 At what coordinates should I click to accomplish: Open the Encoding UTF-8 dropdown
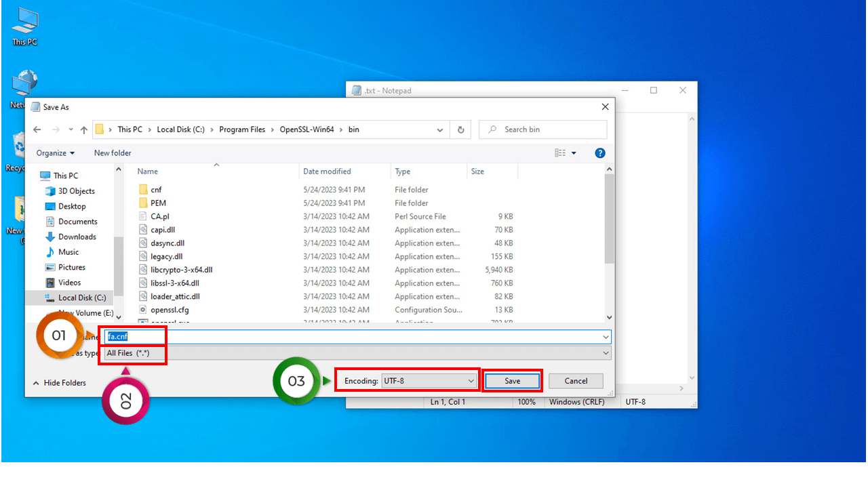[429, 381]
